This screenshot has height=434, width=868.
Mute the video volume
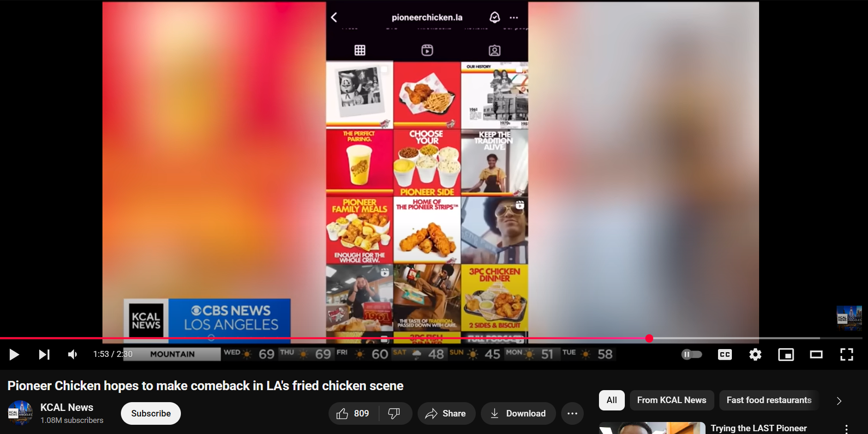pyautogui.click(x=73, y=355)
